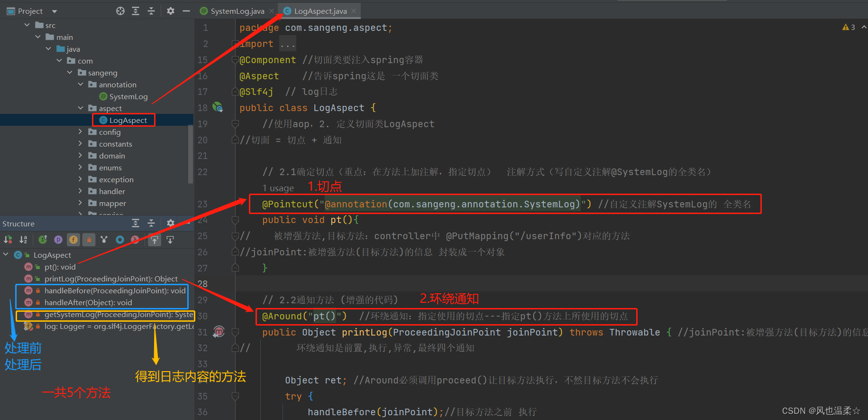
Task: Expand the constants package
Action: 81,144
